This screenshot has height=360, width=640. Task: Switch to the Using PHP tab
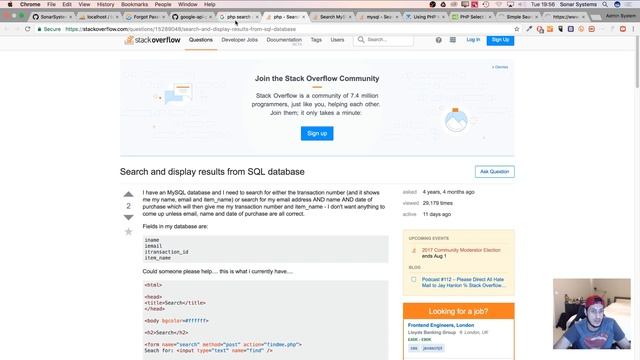point(424,17)
